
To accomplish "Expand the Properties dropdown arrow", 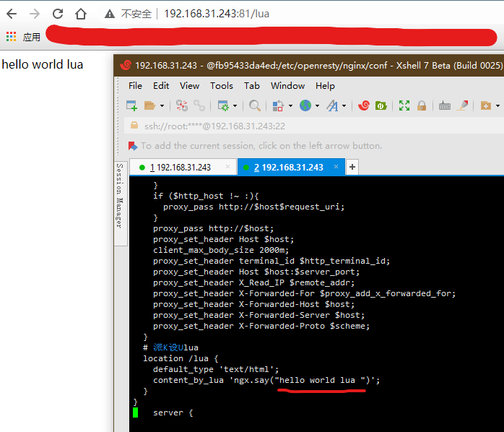I will click(x=235, y=105).
